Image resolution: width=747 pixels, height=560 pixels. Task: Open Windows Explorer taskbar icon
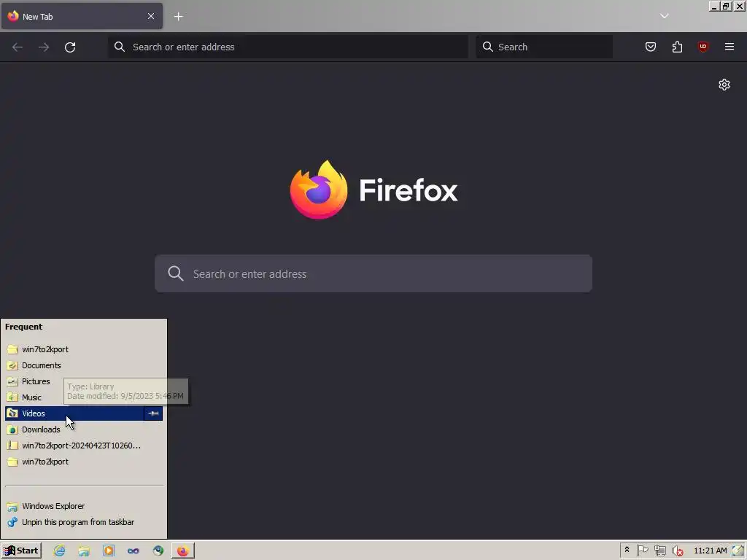[84, 551]
